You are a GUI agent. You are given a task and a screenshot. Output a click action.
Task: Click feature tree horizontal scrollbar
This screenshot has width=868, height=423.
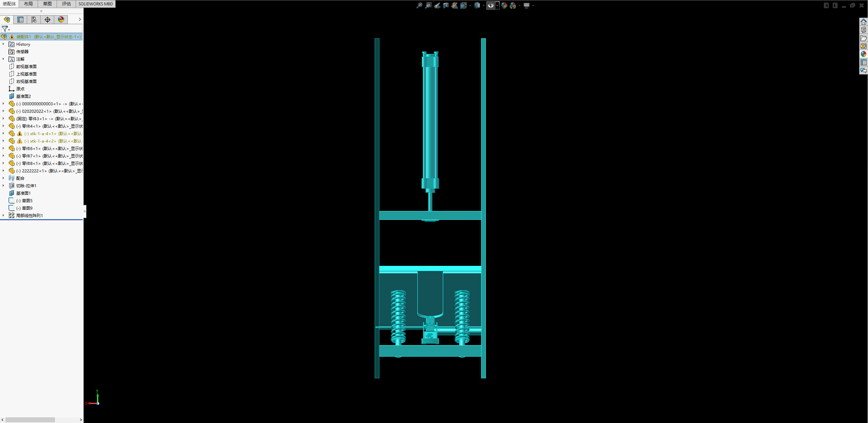[x=30, y=420]
